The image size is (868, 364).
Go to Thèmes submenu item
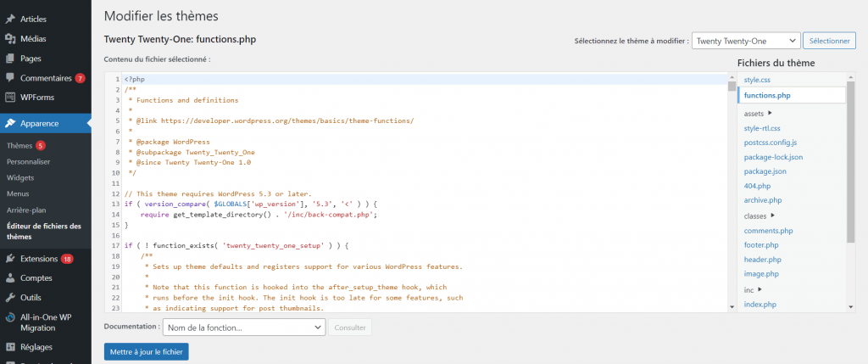pos(19,145)
